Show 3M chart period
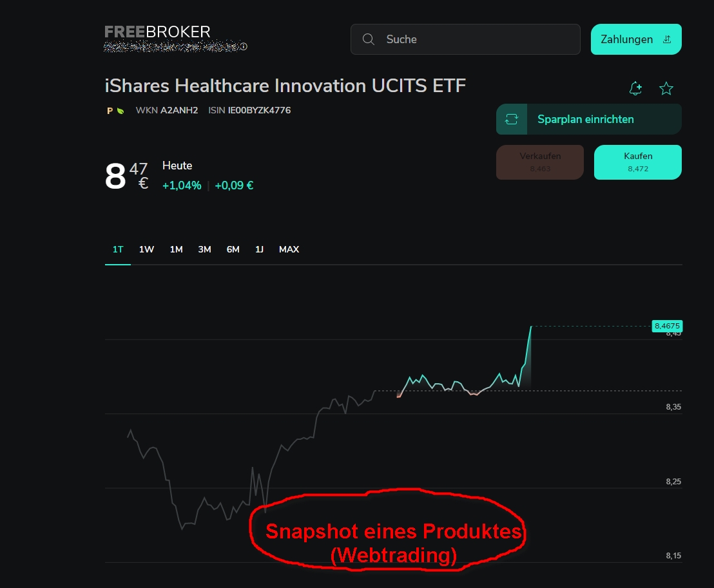The height and width of the screenshot is (588, 714). pos(204,249)
